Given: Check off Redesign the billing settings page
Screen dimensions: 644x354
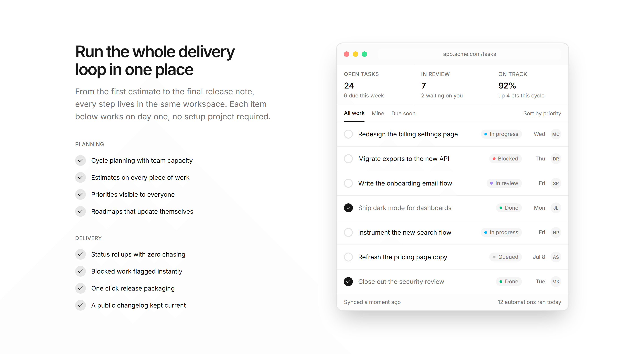Looking at the screenshot, I should 348,134.
